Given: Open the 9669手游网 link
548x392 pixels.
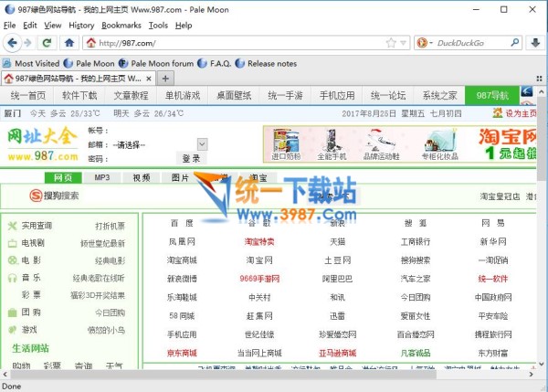Looking at the screenshot, I should coord(259,279).
